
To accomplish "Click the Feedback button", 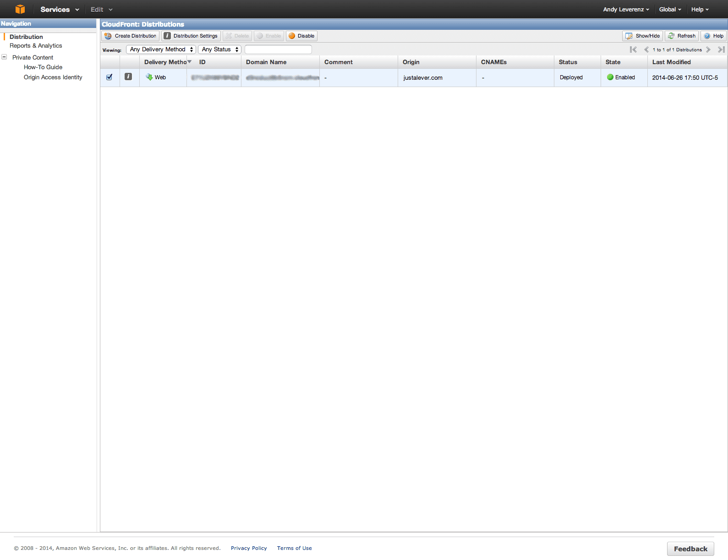I will [690, 549].
